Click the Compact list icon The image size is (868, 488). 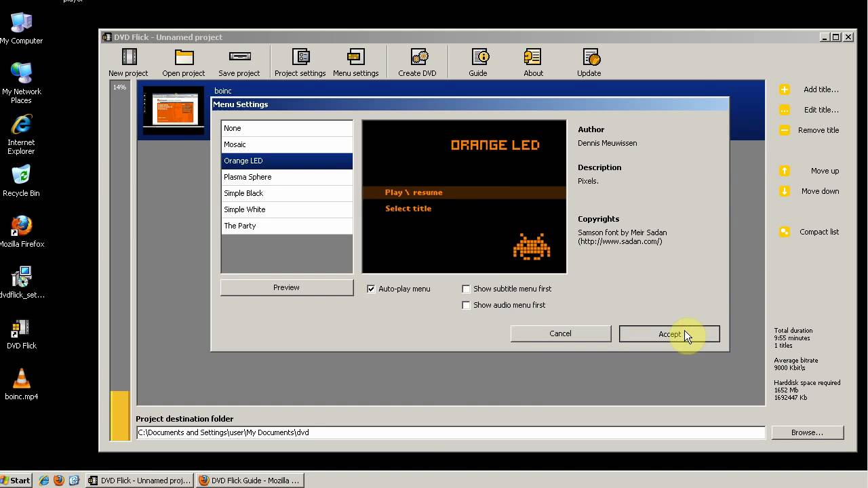pos(785,232)
